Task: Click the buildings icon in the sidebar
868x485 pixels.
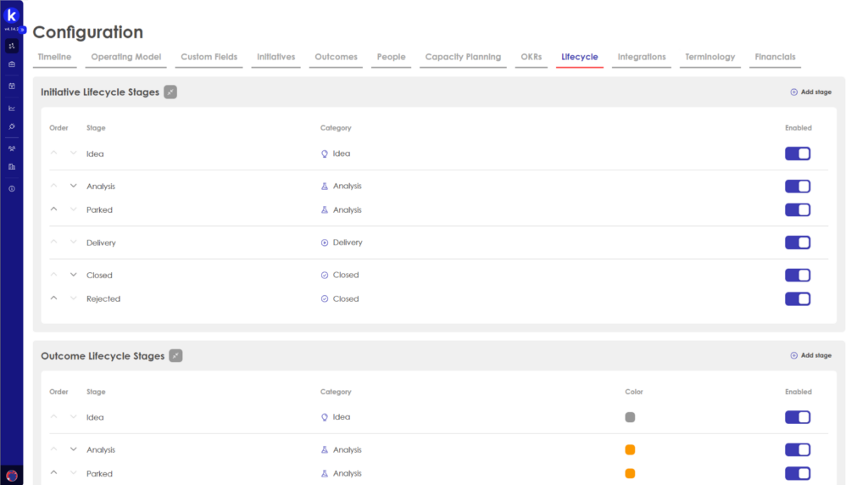Action: click(x=12, y=167)
